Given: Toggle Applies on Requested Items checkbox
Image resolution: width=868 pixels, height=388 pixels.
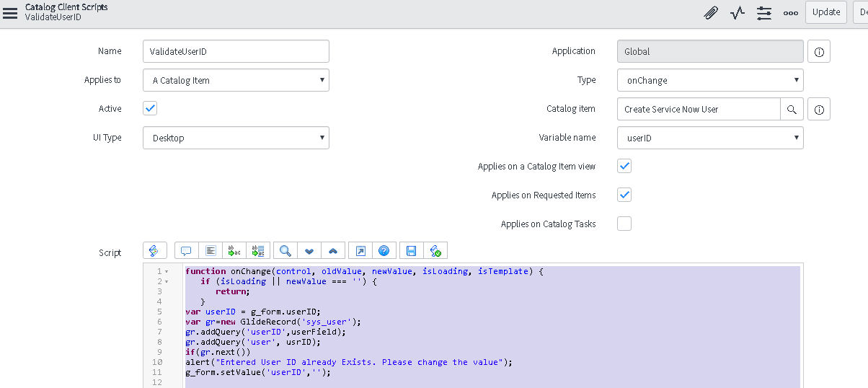Looking at the screenshot, I should tap(624, 195).
